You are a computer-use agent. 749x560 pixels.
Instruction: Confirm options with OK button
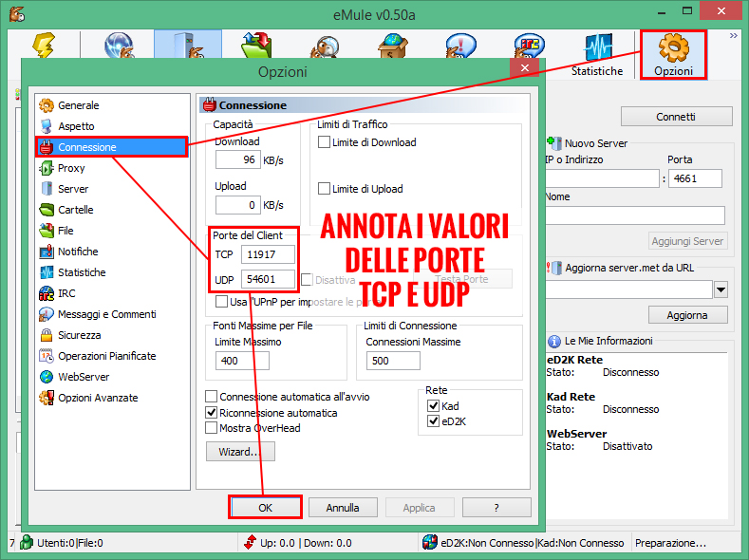265,508
